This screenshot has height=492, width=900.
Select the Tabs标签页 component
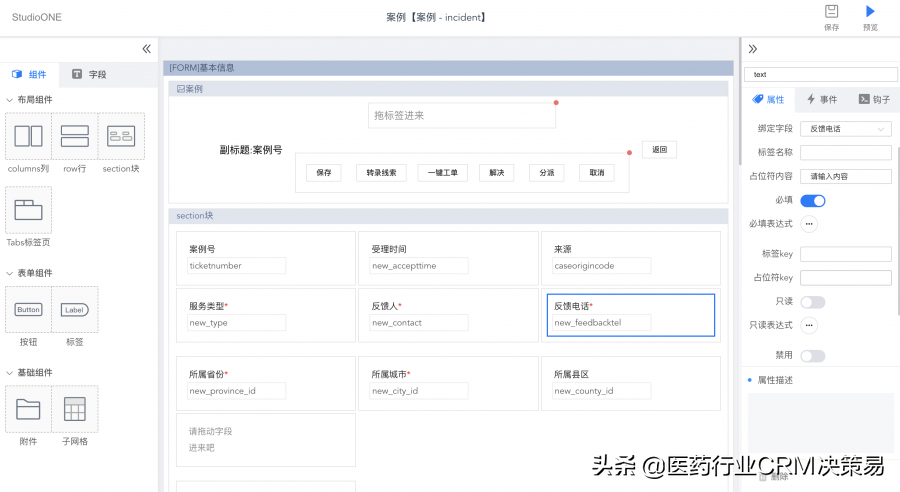[x=28, y=210]
